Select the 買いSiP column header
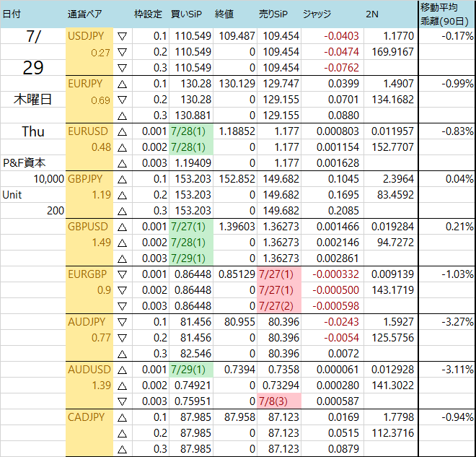The width and height of the screenshot is (476, 457). [186, 14]
